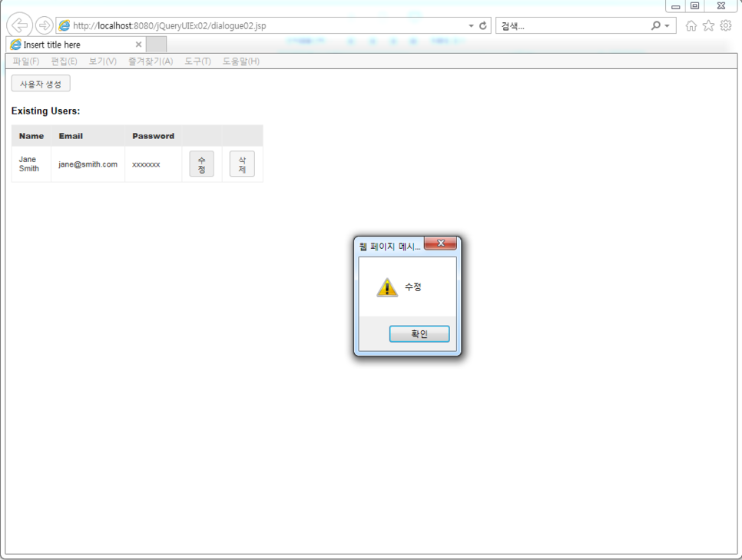Click the search magnifier icon
The height and width of the screenshot is (560, 742).
point(656,25)
